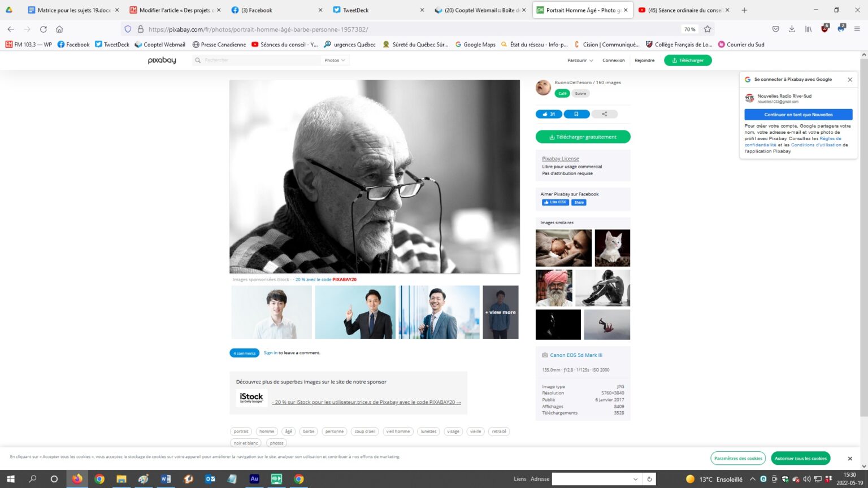868x488 pixels.
Task: Open the Pixabay License link
Action: click(x=560, y=159)
